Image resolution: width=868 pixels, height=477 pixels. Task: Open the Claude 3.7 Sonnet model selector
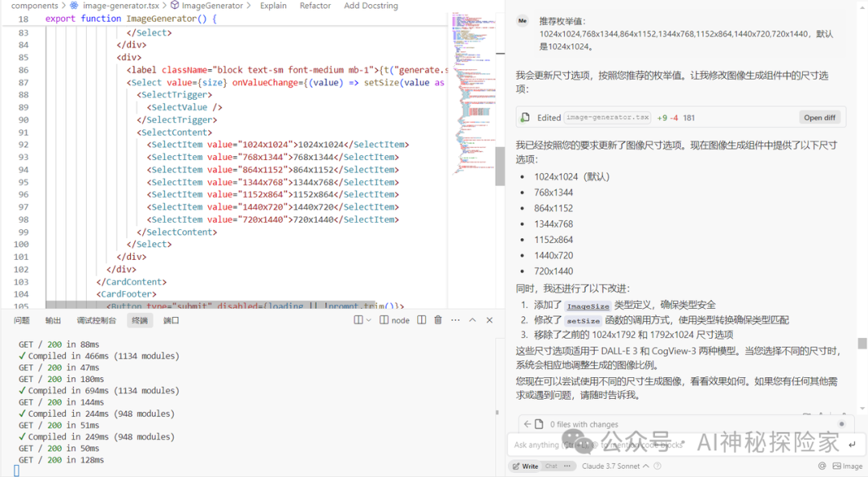(611, 466)
